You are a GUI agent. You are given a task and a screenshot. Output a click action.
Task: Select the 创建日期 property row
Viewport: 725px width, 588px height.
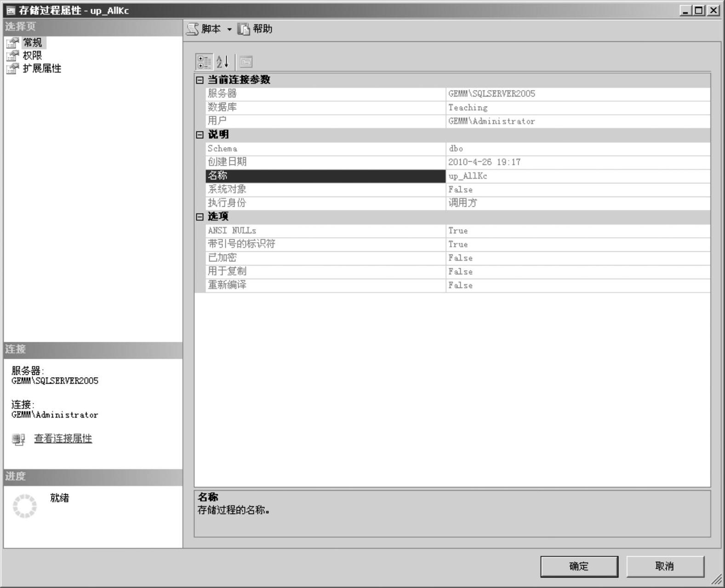pos(458,162)
